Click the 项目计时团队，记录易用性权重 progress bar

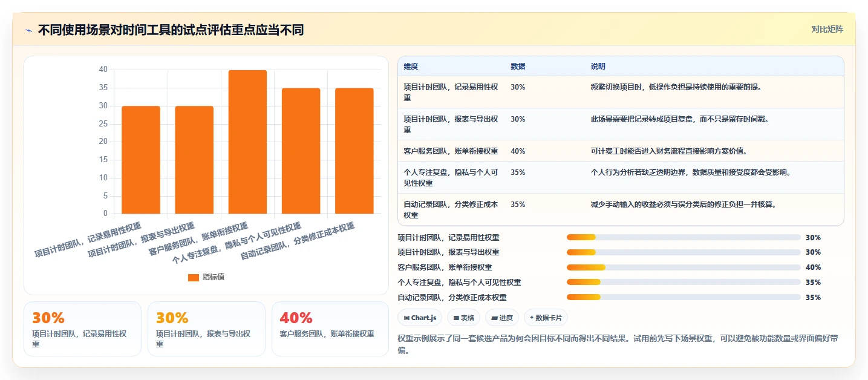(684, 237)
